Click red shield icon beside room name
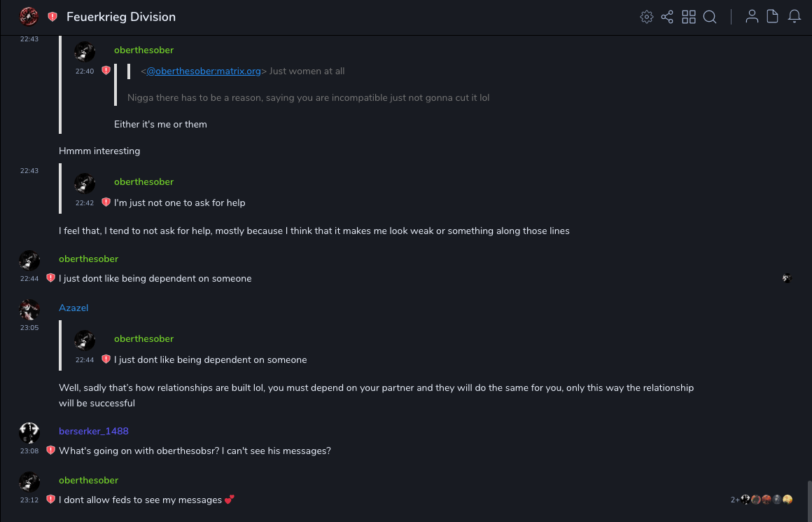 coord(52,17)
